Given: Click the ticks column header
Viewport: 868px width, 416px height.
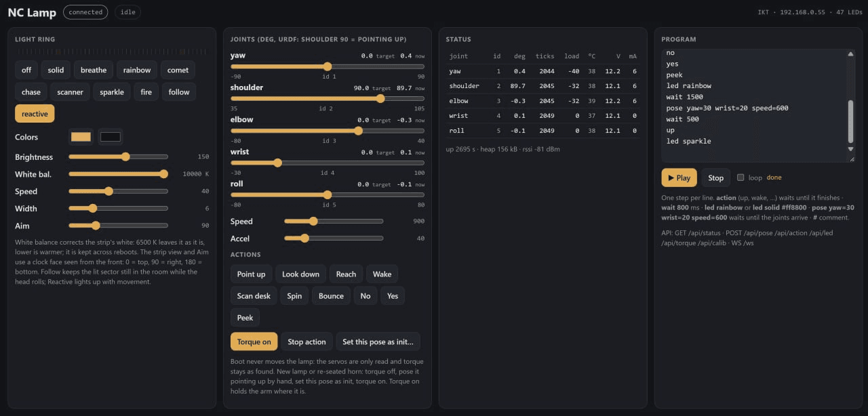Looking at the screenshot, I should (545, 56).
